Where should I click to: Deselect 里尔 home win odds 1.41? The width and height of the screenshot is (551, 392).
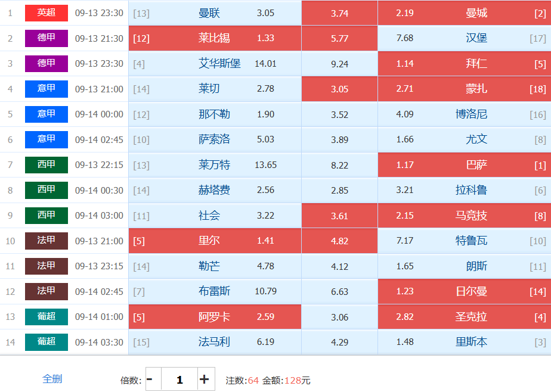click(215, 241)
